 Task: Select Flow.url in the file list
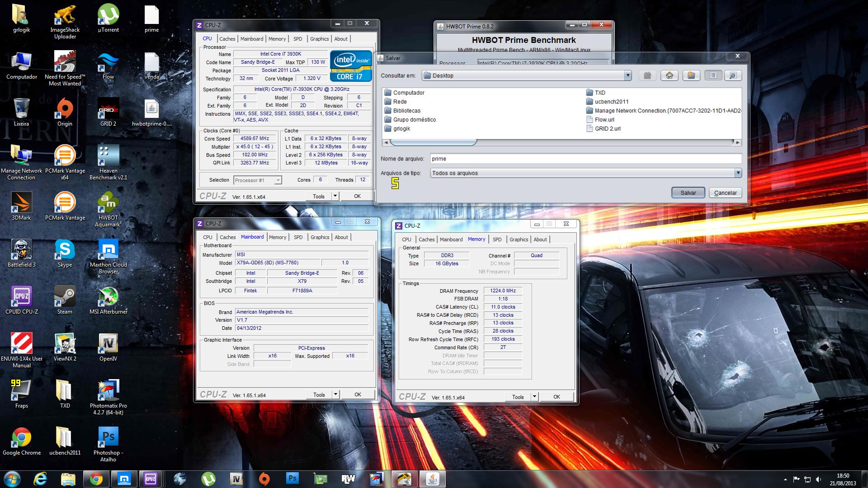[x=600, y=120]
